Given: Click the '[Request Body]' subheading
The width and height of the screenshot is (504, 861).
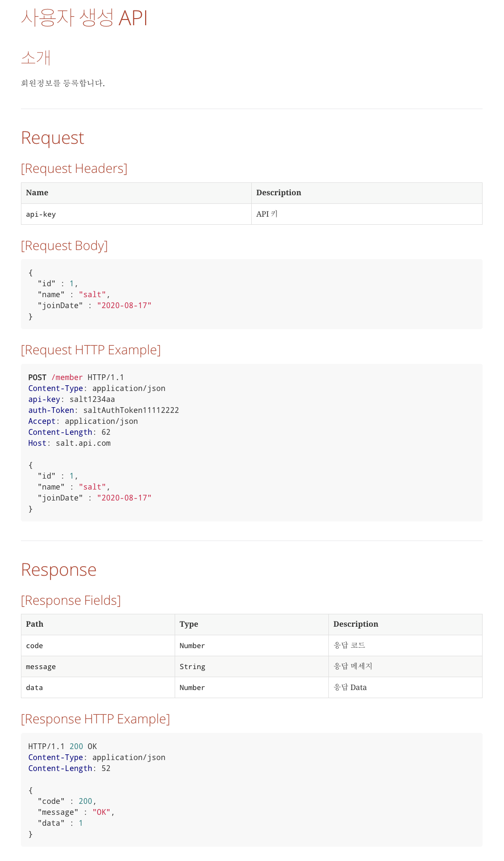Looking at the screenshot, I should (x=64, y=246).
